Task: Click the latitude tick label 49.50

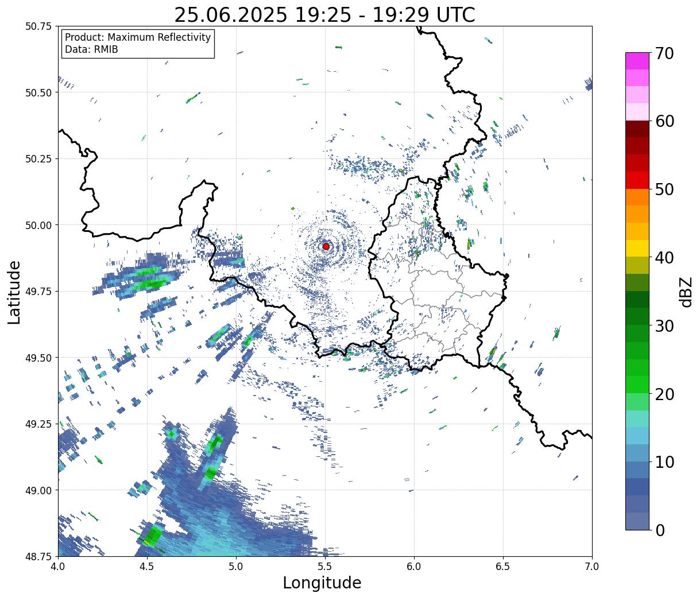Action: tap(38, 358)
